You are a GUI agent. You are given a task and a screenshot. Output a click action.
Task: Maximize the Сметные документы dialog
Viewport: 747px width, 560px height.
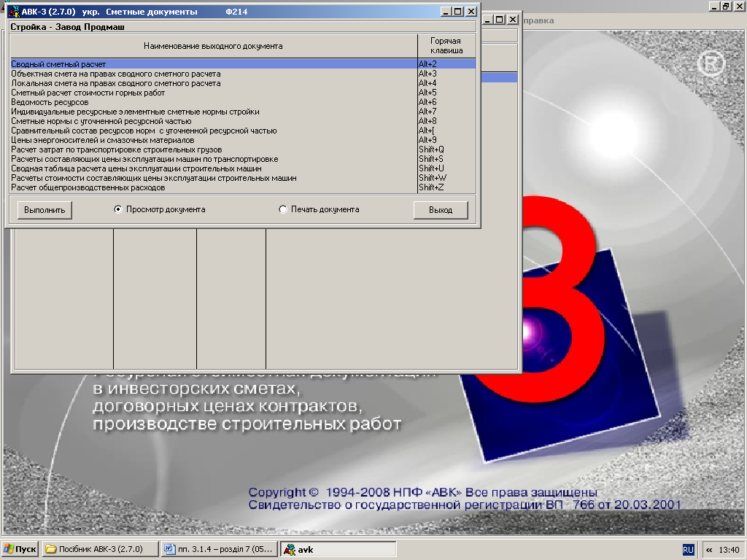point(458,12)
